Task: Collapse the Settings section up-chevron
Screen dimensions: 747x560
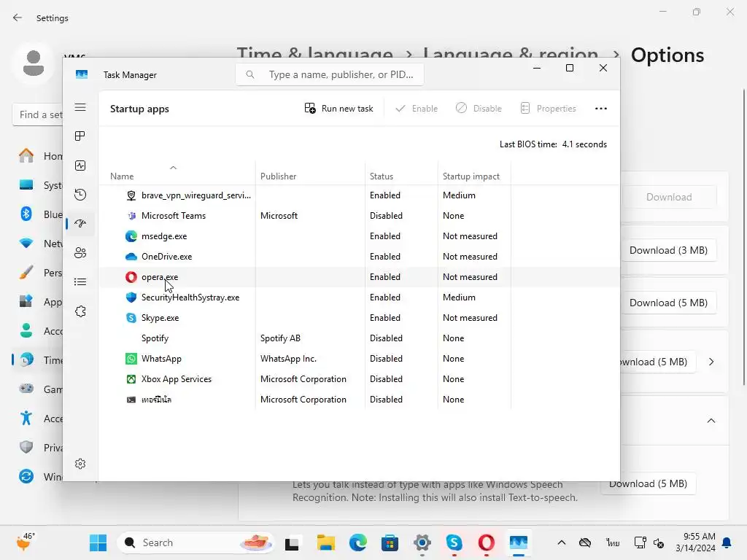Action: 711,421
